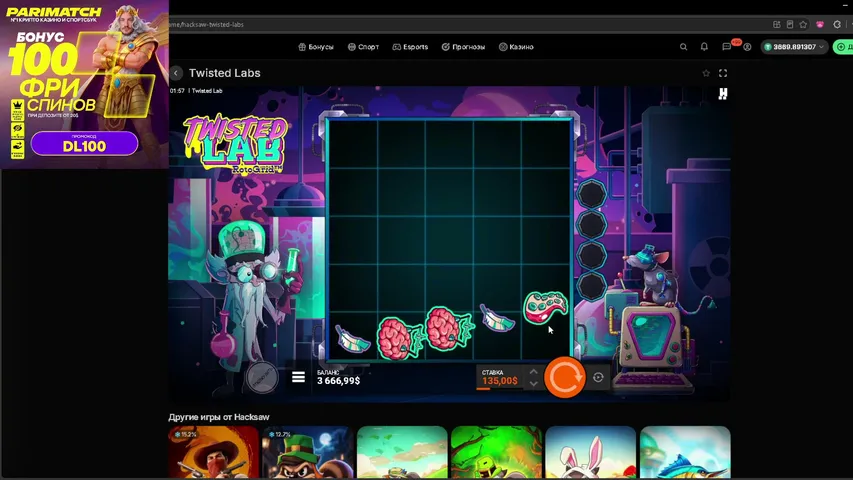Image resolution: width=853 pixels, height=480 pixels.
Task: Decrease the bet with the down arrow
Action: 534,383
